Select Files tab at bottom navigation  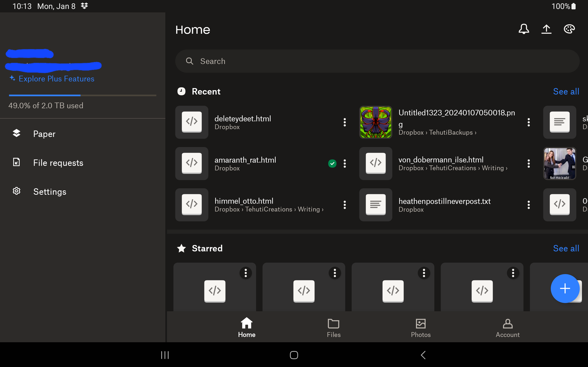(334, 328)
